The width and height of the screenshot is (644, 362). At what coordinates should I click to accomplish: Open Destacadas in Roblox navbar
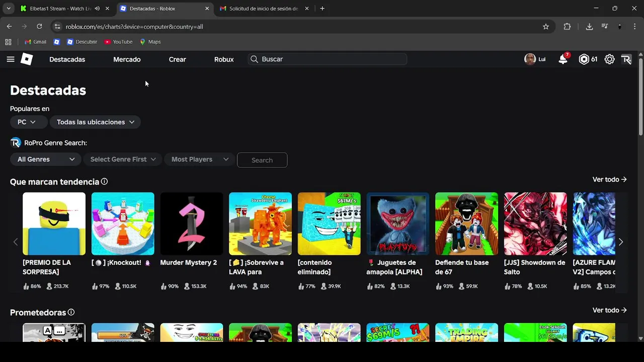point(67,59)
